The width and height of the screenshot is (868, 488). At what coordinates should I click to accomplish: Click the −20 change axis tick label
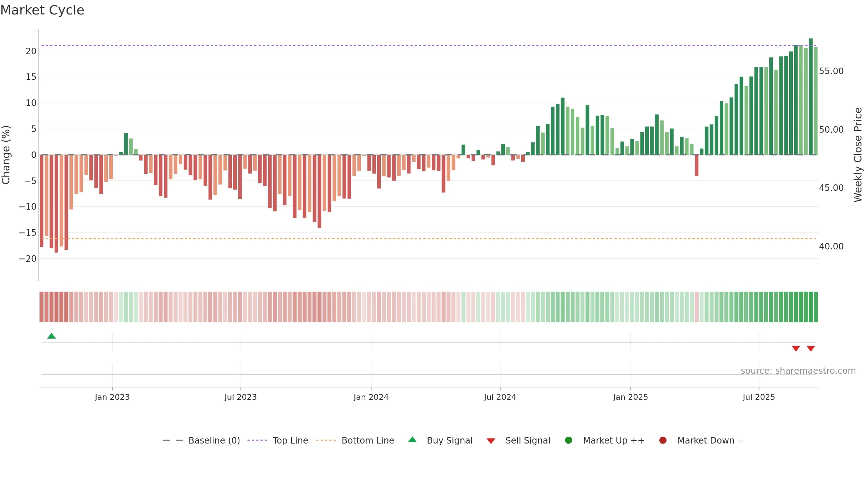click(28, 259)
